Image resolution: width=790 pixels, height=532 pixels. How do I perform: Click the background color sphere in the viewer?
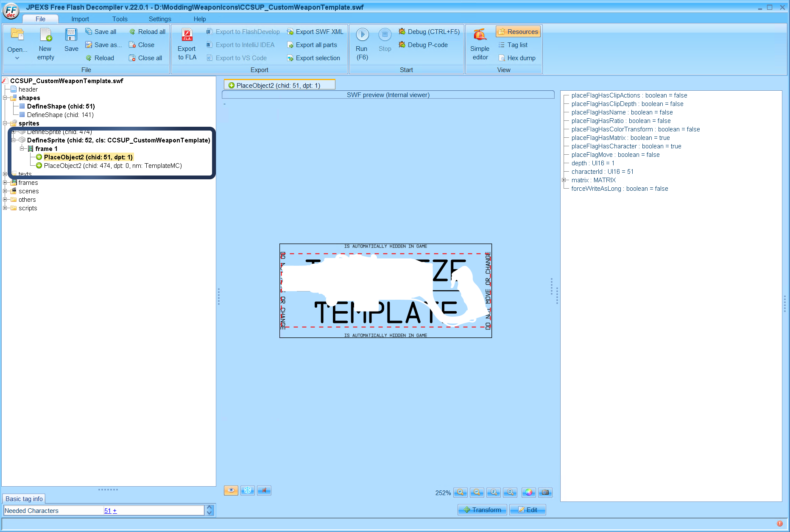528,493
